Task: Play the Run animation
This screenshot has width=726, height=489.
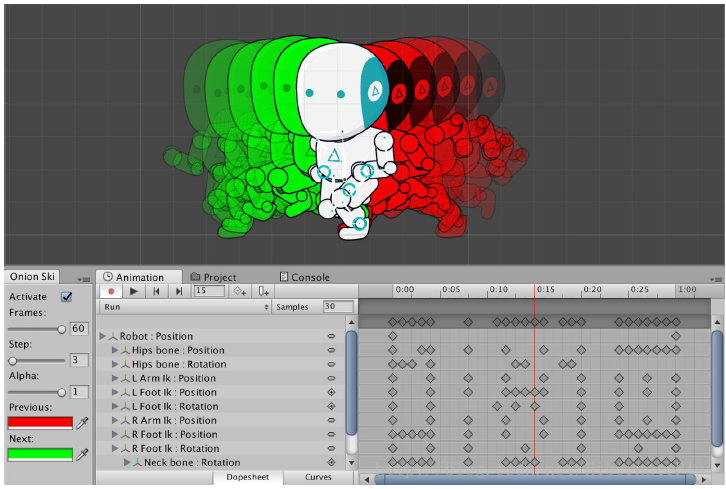Action: (134, 291)
